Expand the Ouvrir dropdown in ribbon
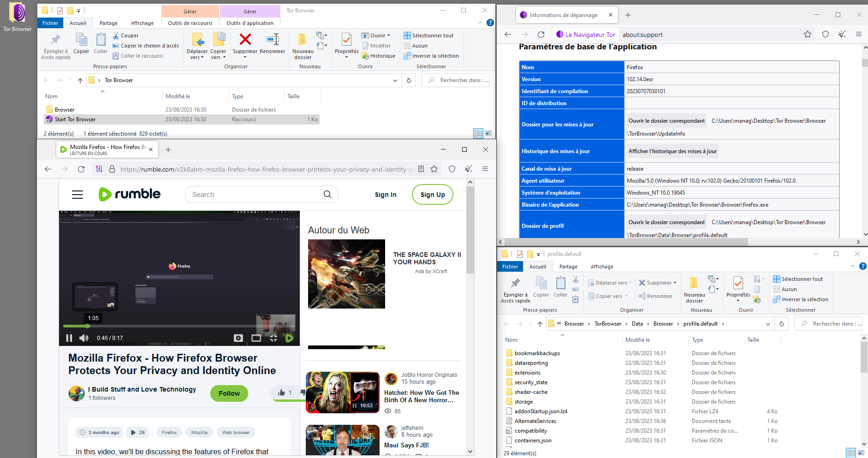868x458 pixels. point(388,36)
